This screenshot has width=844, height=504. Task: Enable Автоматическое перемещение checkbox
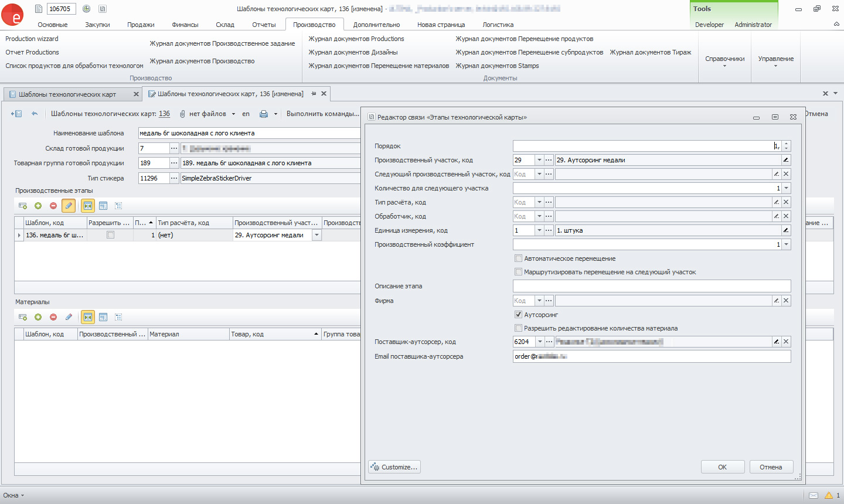(x=518, y=258)
